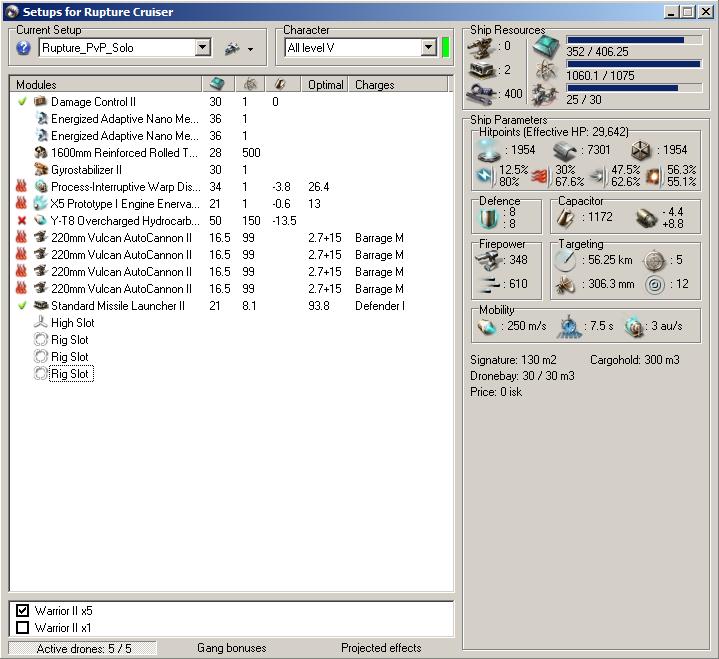Expand the small arrow beside the ship icon

[250, 49]
